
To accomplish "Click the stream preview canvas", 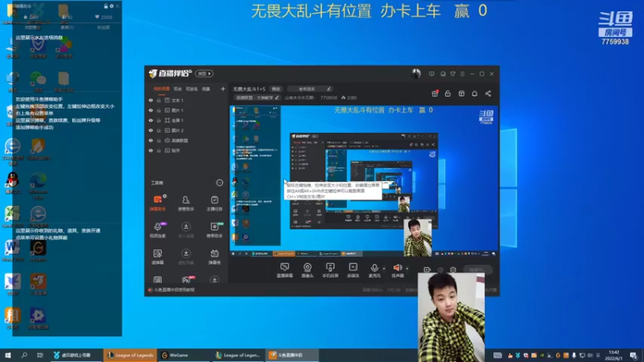I will coord(364,181).
